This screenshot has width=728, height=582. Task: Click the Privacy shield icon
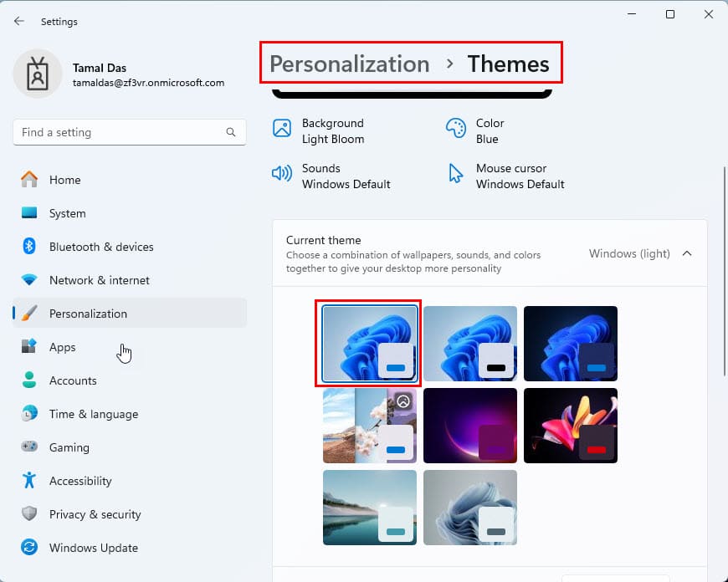pyautogui.click(x=29, y=513)
